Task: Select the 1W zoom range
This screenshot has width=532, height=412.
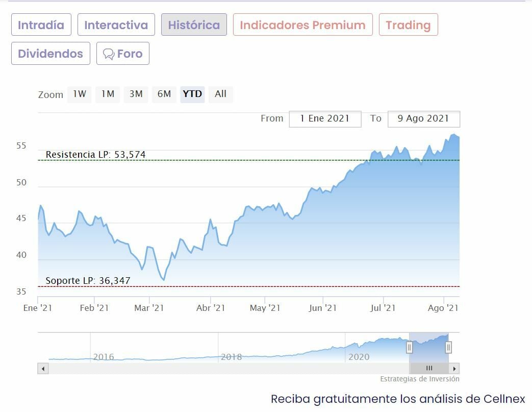Action: click(x=79, y=94)
